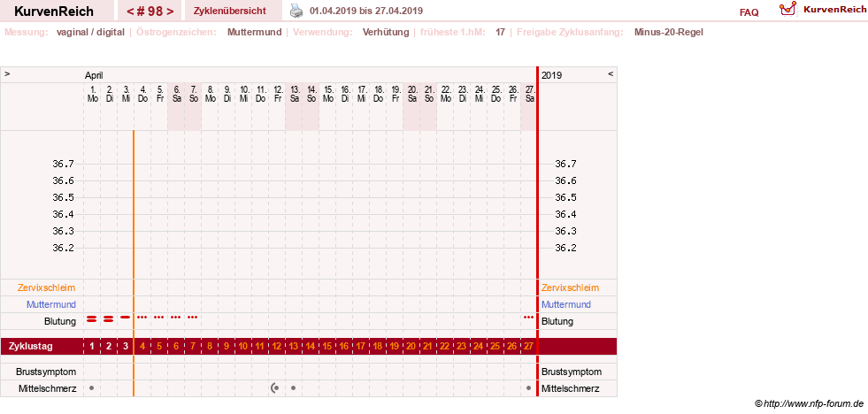Click the date header 1. Mo

[x=92, y=94]
